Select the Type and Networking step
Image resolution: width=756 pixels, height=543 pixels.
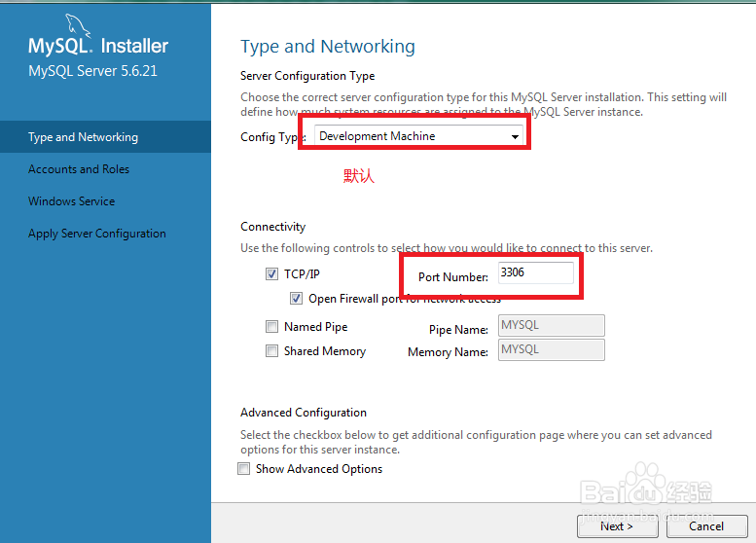click(105, 137)
